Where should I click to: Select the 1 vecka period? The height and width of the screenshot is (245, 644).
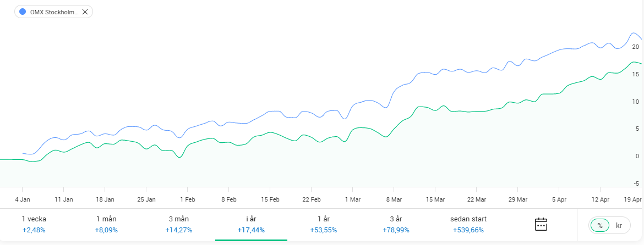point(34,224)
